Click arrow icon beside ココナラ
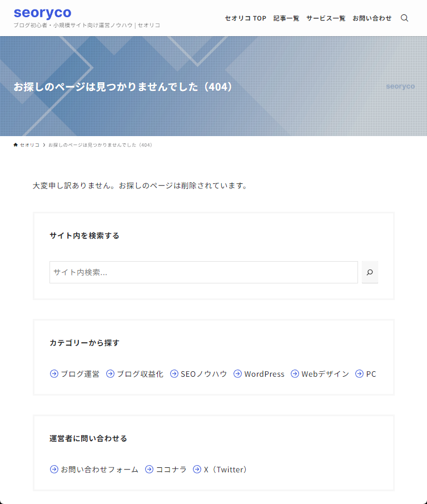Image resolution: width=427 pixels, height=504 pixels. (x=149, y=470)
